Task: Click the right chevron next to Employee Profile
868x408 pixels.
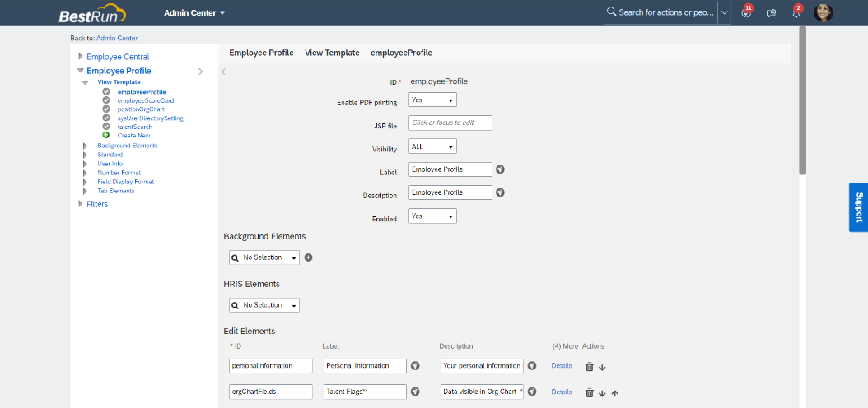Action: (200, 72)
